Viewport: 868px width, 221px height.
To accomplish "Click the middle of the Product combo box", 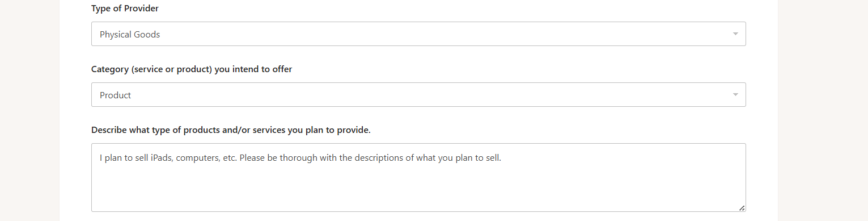I will [418, 95].
